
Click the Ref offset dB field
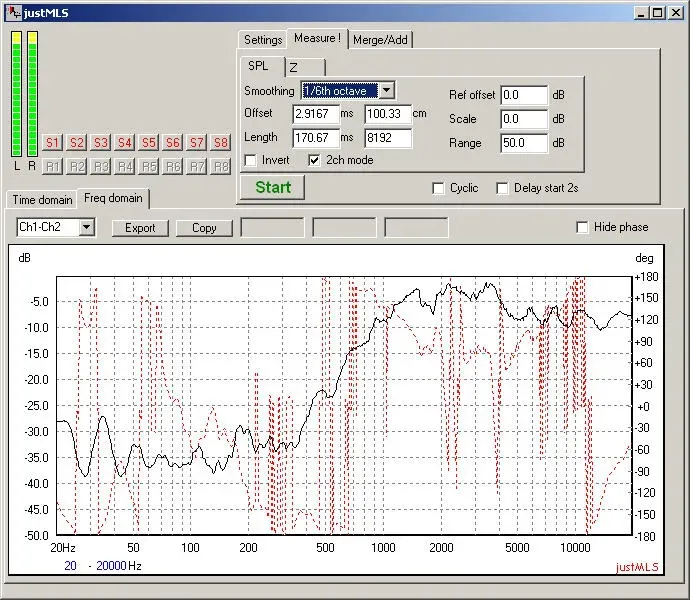(x=524, y=95)
